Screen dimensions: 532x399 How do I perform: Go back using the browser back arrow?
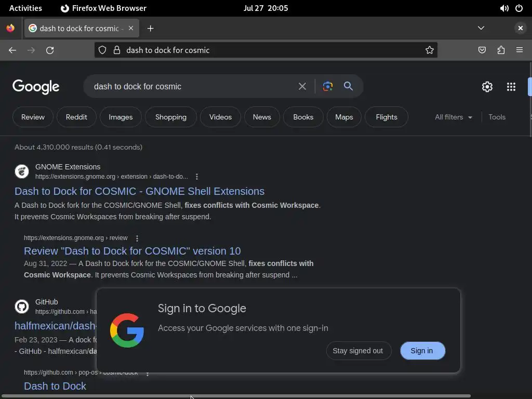12,50
